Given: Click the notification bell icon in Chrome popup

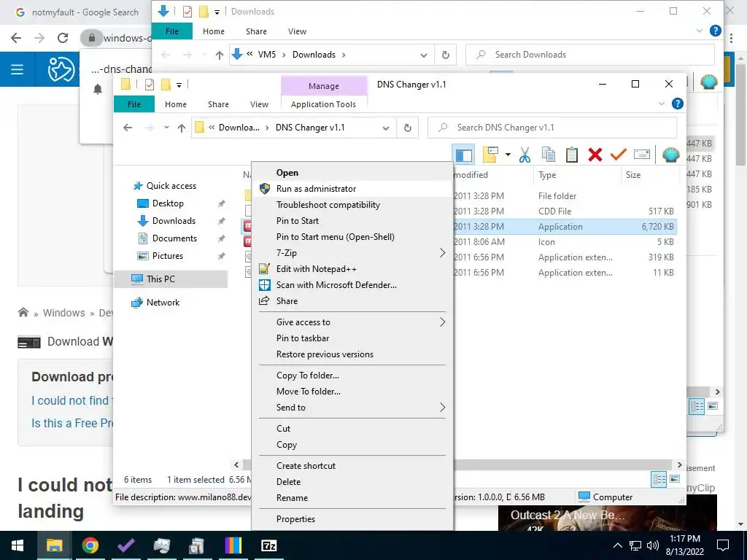Looking at the screenshot, I should click(x=98, y=89).
